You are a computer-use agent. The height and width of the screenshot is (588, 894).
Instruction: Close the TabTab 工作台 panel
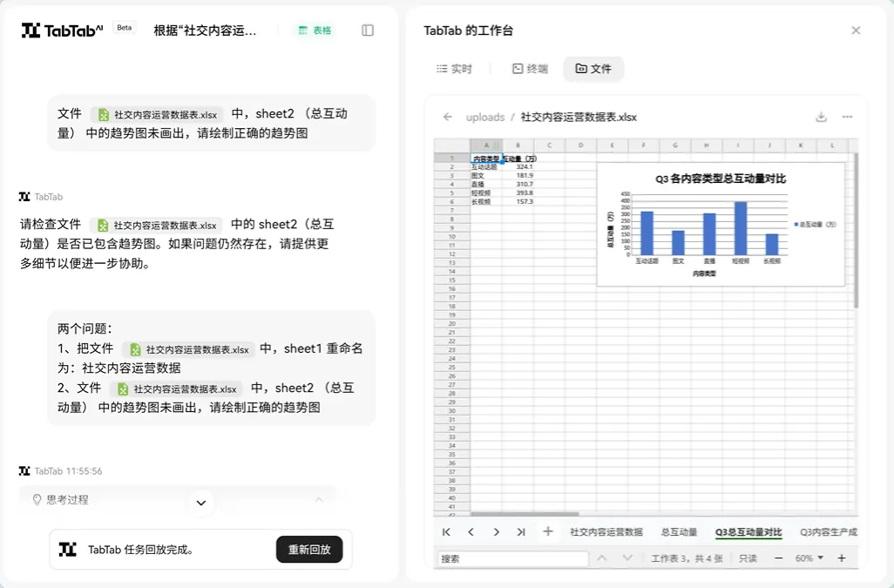coord(856,30)
